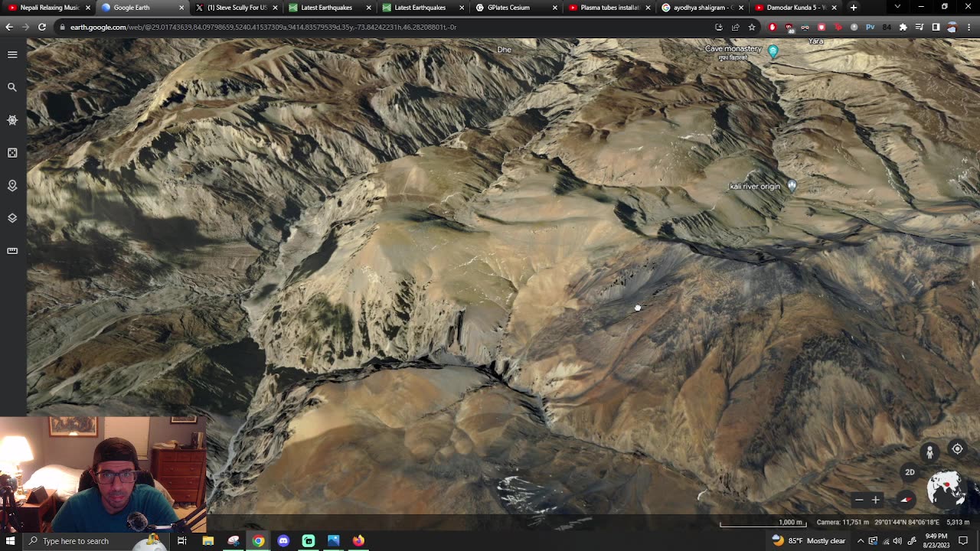Reload the Google Earth page
The image size is (980, 551).
point(42,28)
